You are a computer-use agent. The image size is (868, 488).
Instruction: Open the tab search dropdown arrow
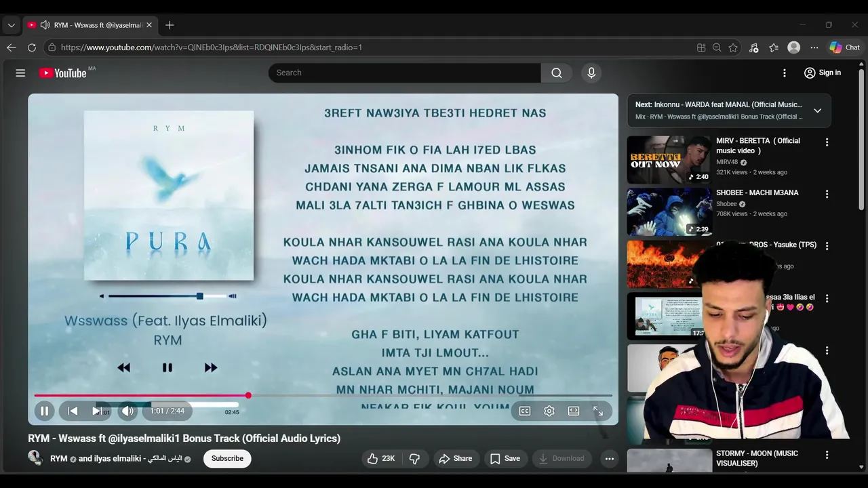tap(11, 25)
